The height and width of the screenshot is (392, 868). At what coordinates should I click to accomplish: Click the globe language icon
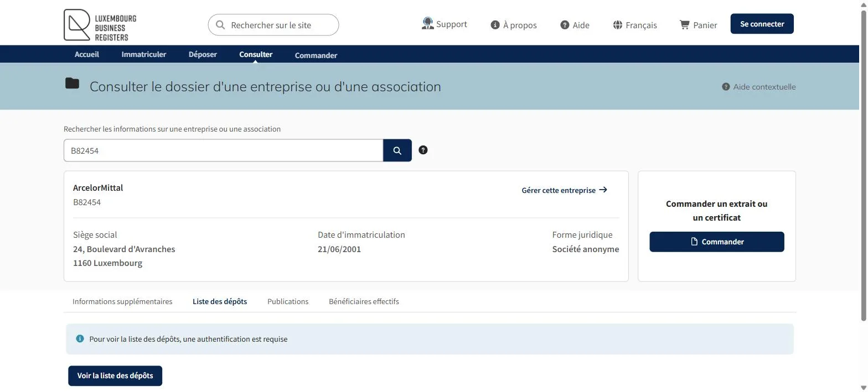pos(618,25)
